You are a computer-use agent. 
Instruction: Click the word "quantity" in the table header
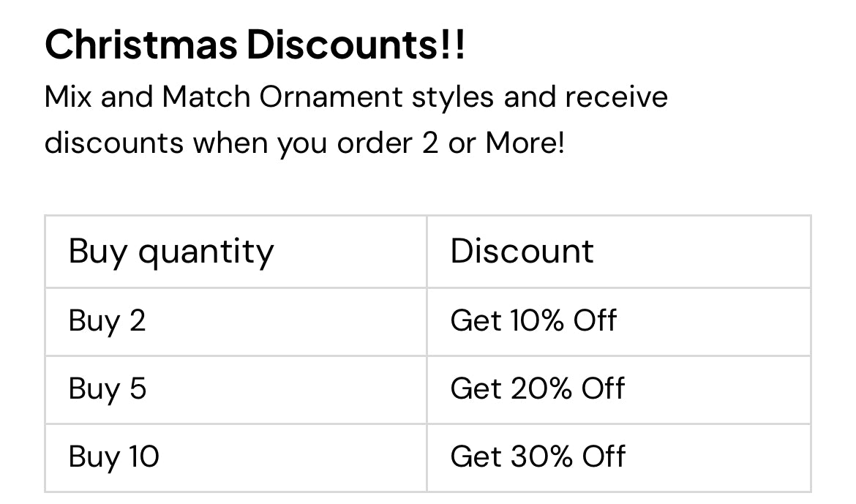click(206, 253)
